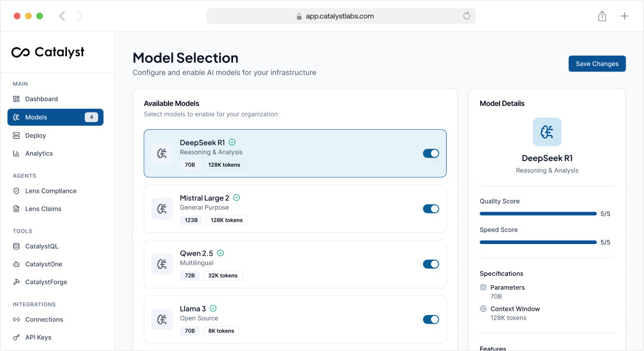The height and width of the screenshot is (351, 644).
Task: Click the Connections link icon
Action: click(16, 319)
